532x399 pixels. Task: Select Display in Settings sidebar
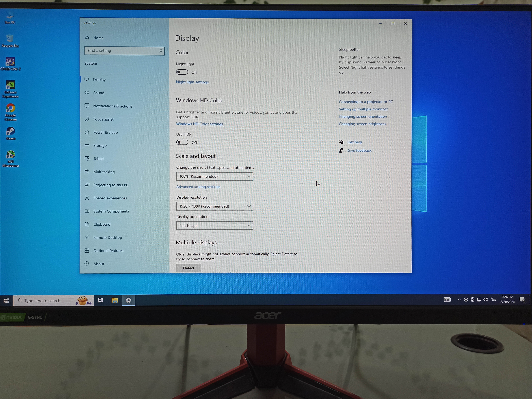point(124,80)
